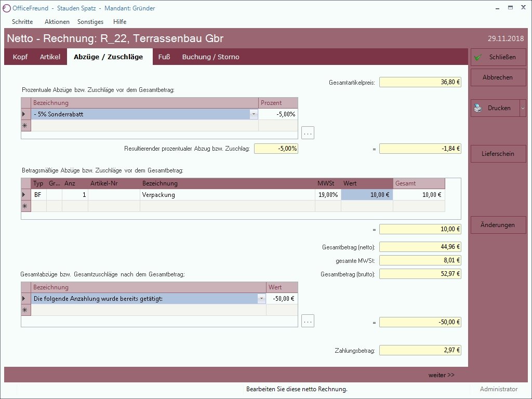
Task: Click the empty Artikel-Nr cell in Verpackung row
Action: pyautogui.click(x=114, y=195)
